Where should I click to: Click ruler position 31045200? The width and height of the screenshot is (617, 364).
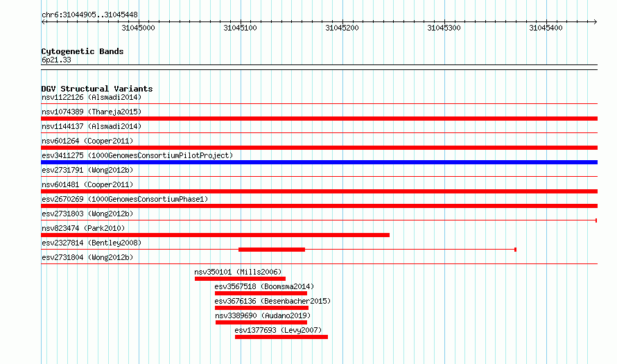tap(342, 28)
